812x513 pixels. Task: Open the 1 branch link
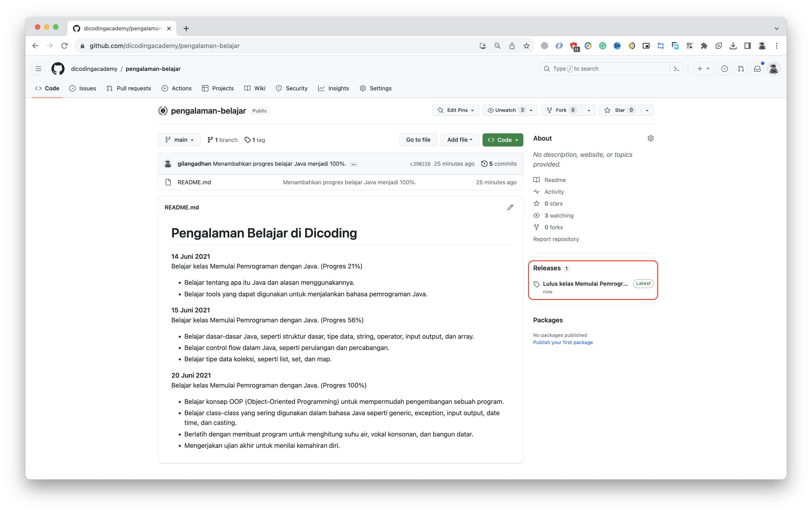click(x=222, y=140)
